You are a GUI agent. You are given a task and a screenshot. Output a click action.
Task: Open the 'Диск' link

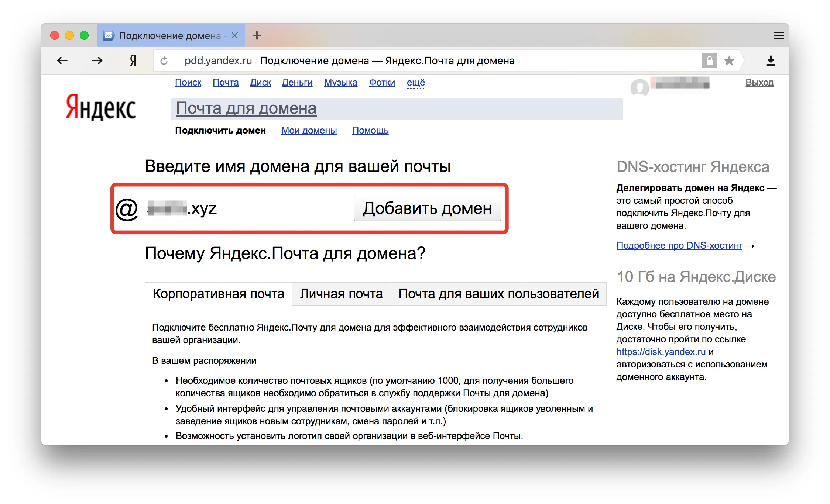261,82
